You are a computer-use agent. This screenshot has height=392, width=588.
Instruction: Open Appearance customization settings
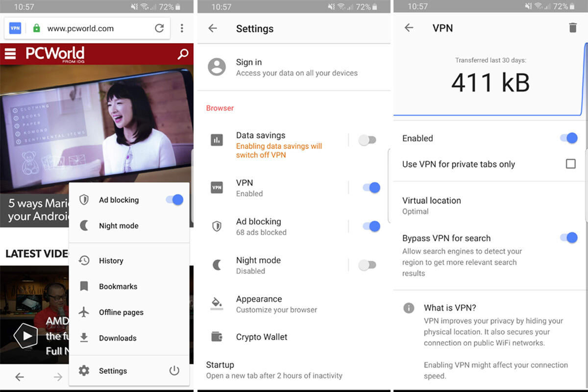[276, 304]
